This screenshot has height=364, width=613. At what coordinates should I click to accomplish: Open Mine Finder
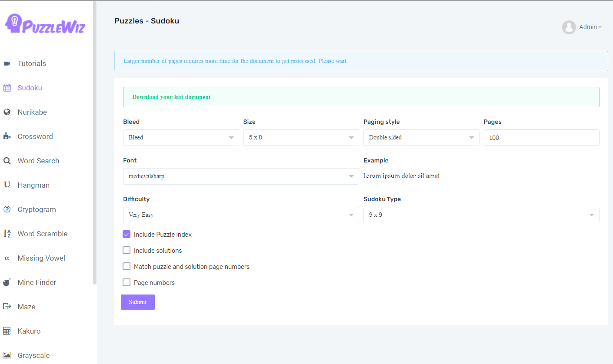pos(37,282)
